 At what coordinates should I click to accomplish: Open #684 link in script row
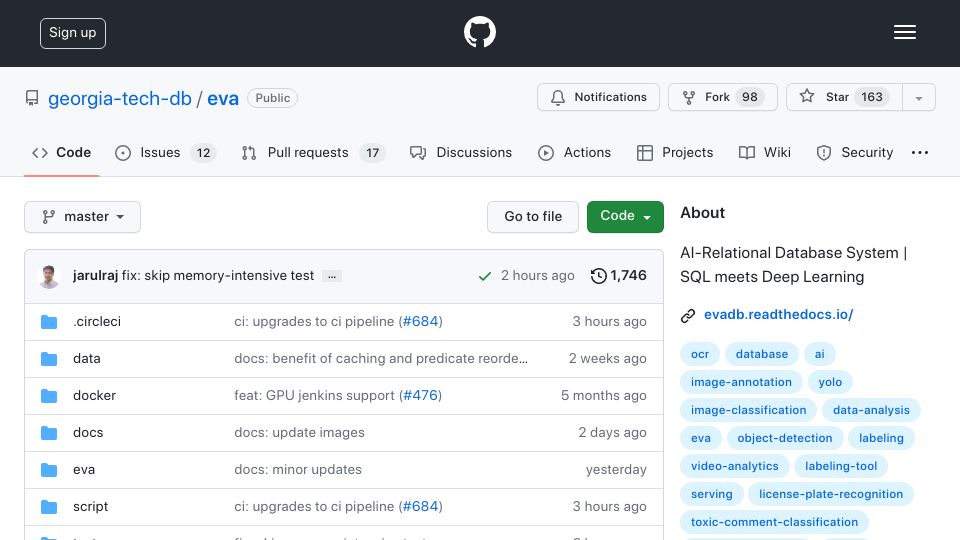pyautogui.click(x=421, y=507)
